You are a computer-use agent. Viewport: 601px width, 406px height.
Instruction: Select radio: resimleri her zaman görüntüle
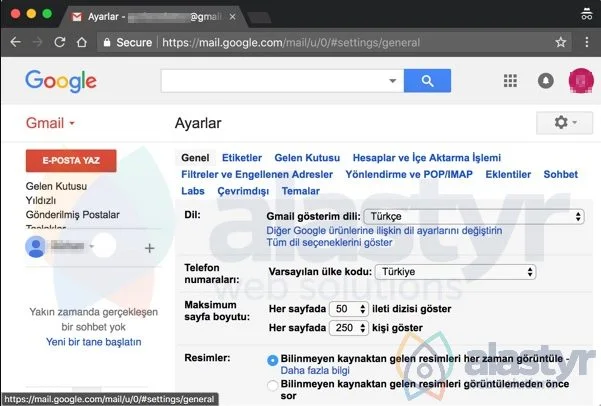[x=273, y=360]
